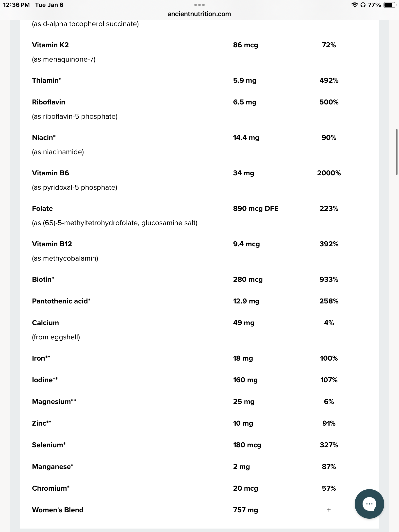The image size is (399, 532).
Task: Tap the headphones status icon
Action: pyautogui.click(x=363, y=5)
